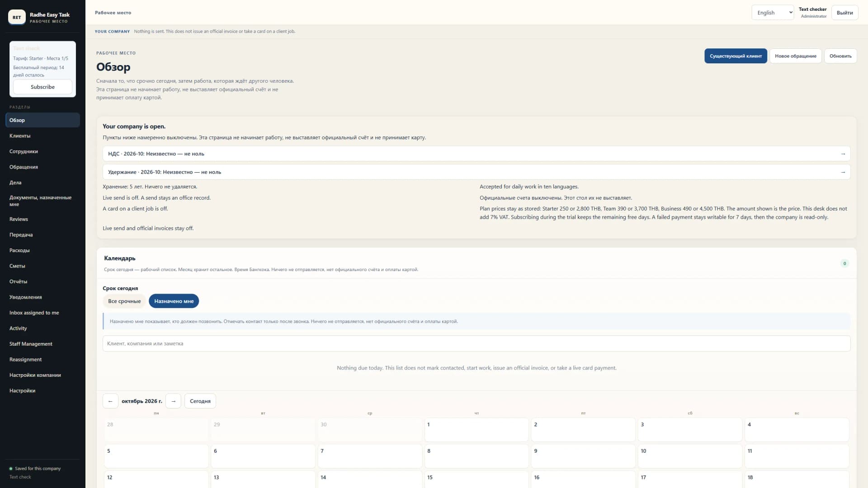Open Настройки at sidebar bottom

point(42,391)
